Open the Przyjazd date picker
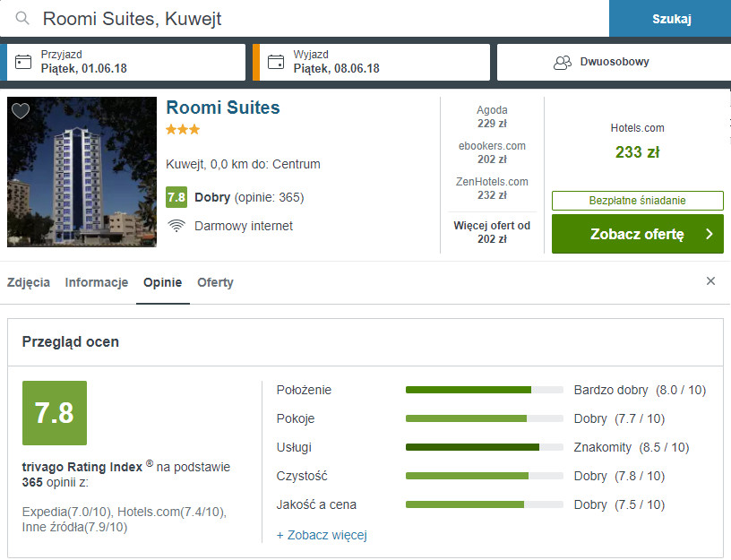Screen dimensions: 731x560 pyautogui.click(x=125, y=62)
